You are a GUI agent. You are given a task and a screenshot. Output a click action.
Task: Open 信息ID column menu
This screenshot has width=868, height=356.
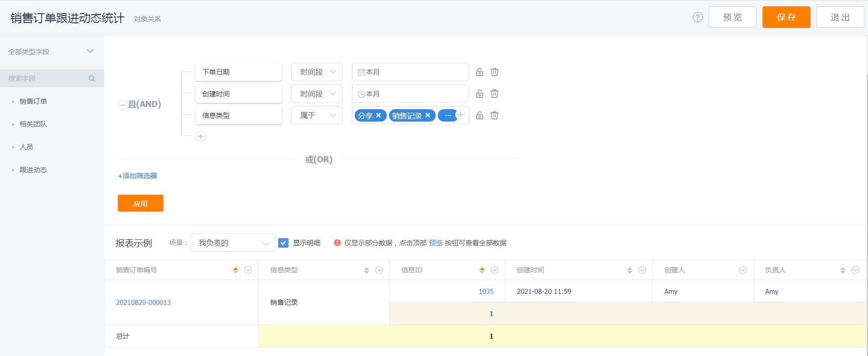click(494, 270)
